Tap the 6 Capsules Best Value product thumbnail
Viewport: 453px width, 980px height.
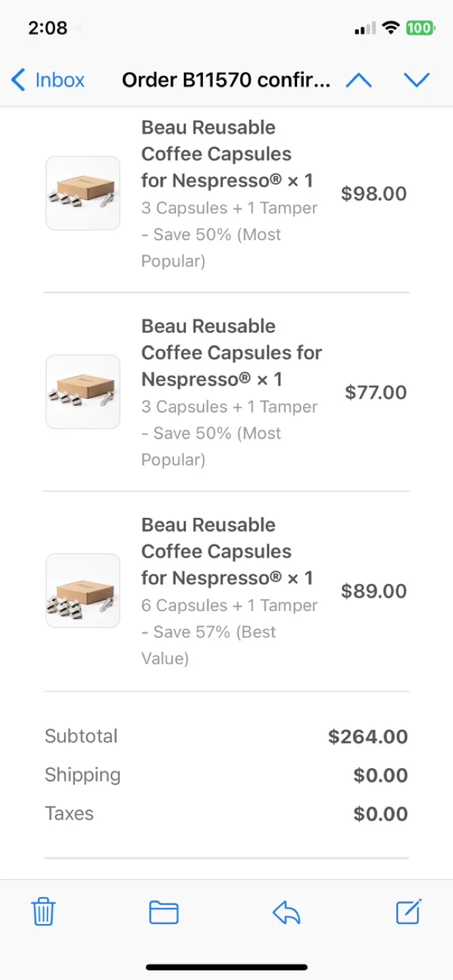click(x=82, y=591)
